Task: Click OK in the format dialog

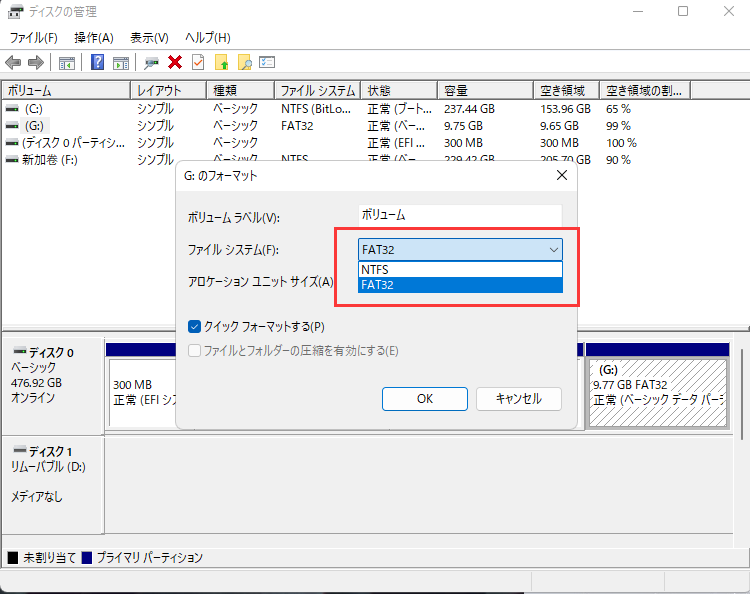Action: [425, 399]
